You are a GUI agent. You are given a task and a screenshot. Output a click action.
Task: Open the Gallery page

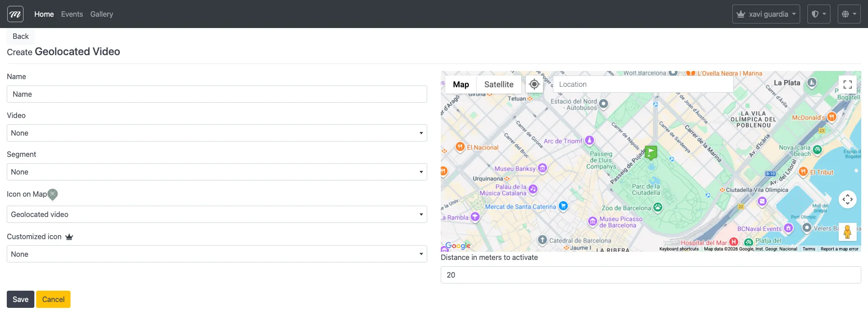(x=102, y=14)
